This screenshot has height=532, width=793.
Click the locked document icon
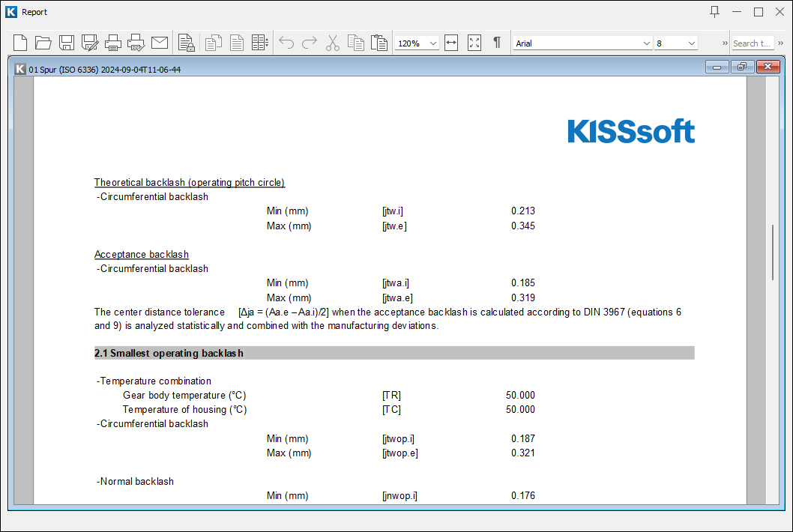[187, 43]
